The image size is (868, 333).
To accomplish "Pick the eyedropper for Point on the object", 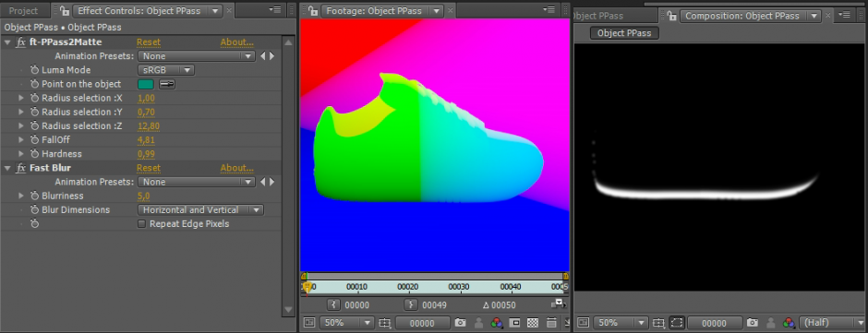I will click(x=166, y=84).
